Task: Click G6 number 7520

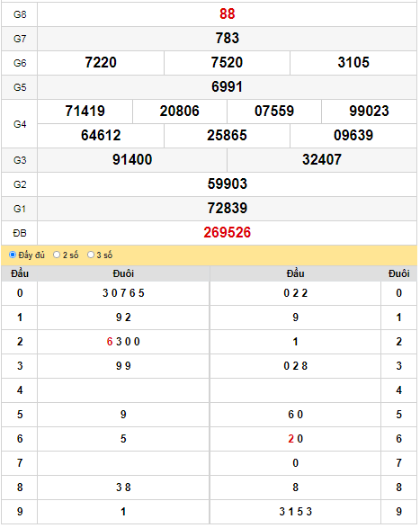Action: [x=227, y=63]
